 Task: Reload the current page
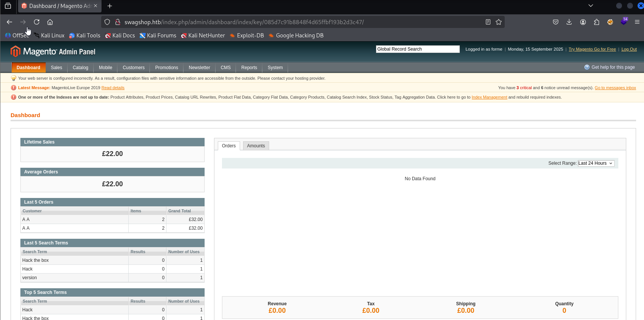[37, 22]
